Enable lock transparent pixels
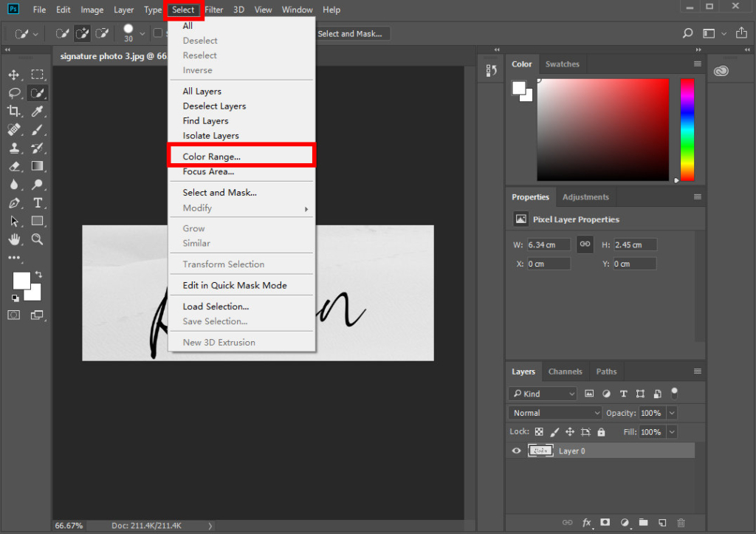This screenshot has height=534, width=756. coord(539,431)
